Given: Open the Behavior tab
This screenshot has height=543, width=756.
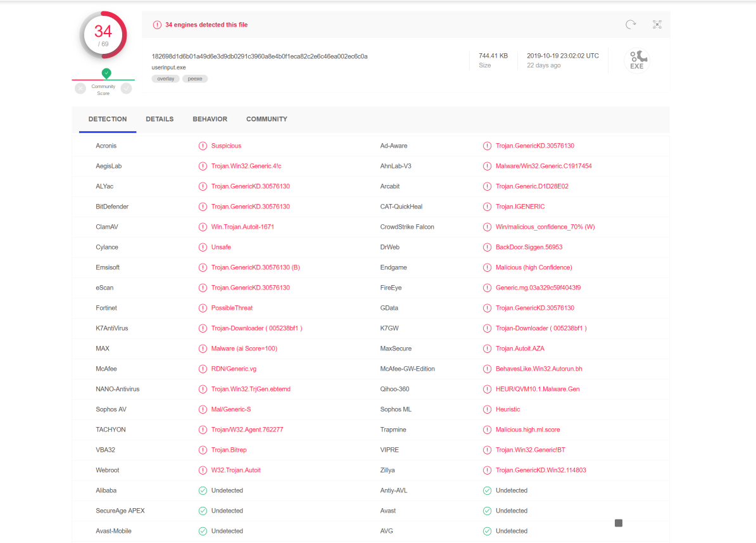Looking at the screenshot, I should click(x=210, y=119).
